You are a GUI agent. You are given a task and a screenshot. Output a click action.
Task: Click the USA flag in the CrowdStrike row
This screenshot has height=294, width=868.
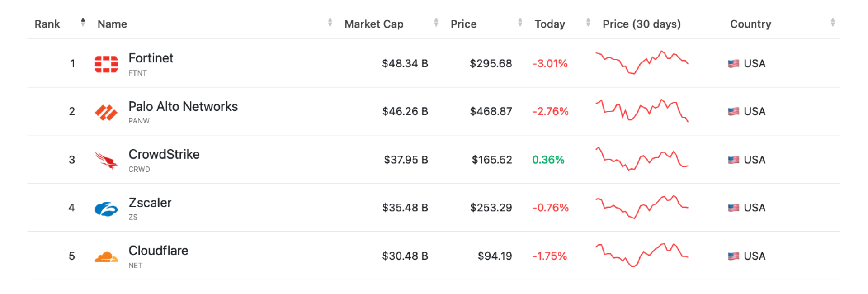pyautogui.click(x=733, y=159)
